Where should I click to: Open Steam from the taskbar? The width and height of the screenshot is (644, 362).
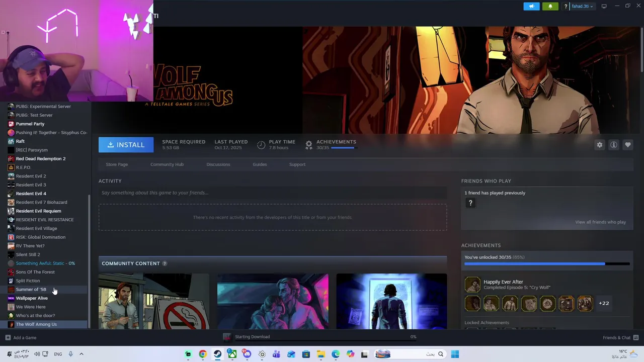(x=217, y=354)
